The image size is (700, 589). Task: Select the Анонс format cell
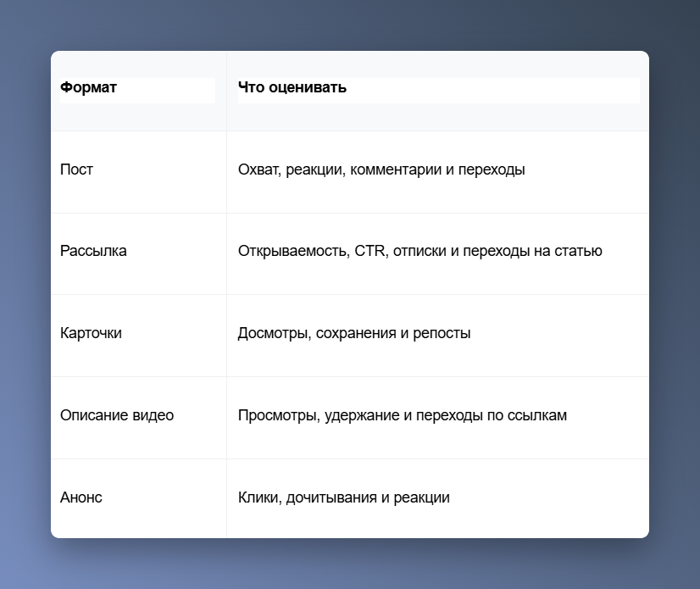[x=138, y=498]
